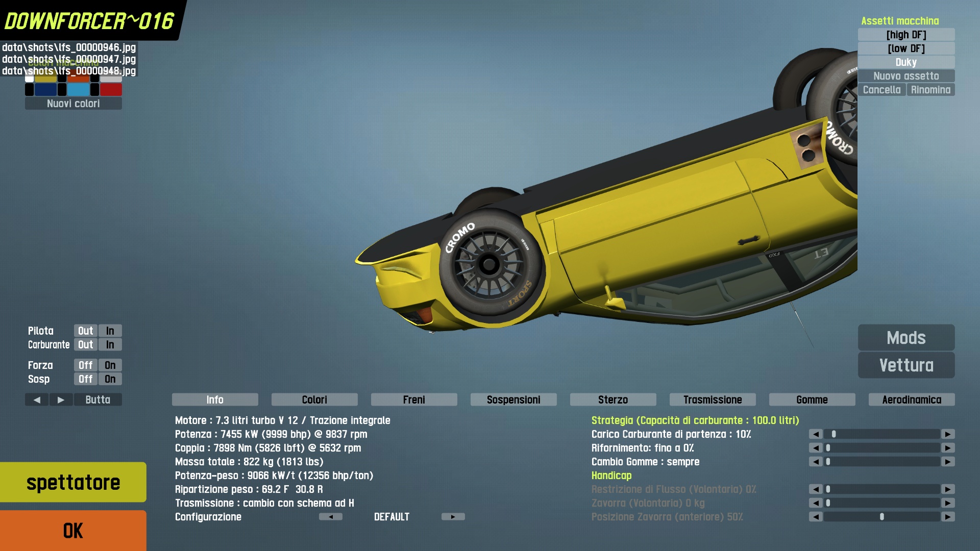This screenshot has height=551, width=980.
Task: Increase Carico Carburante di partenza with right arrow
Action: [x=948, y=434]
